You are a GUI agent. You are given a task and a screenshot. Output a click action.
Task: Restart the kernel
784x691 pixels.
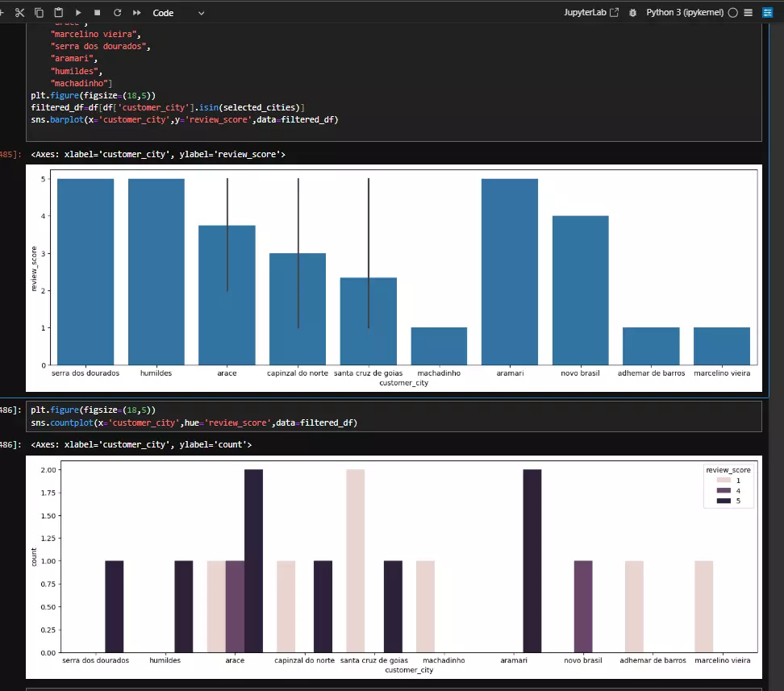[x=117, y=13]
